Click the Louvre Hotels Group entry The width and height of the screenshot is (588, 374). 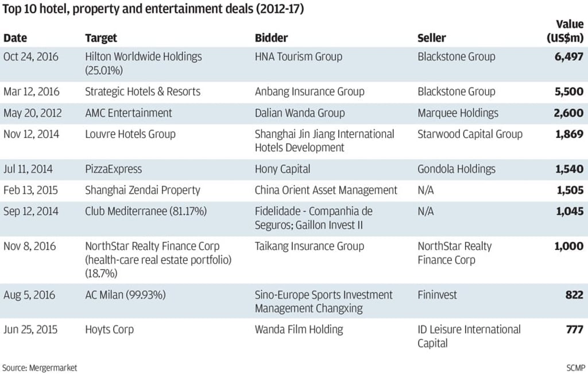click(x=130, y=134)
